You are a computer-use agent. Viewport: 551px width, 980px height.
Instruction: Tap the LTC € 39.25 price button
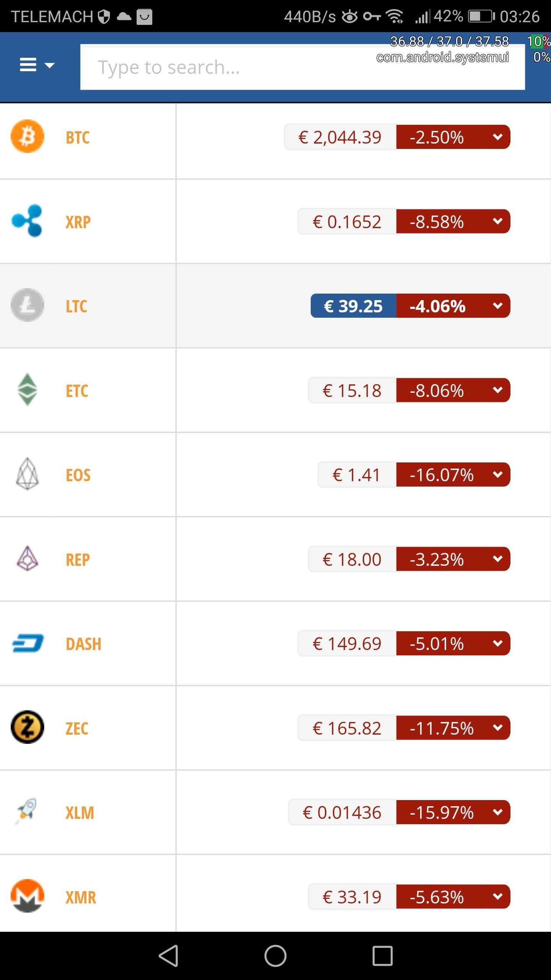pos(353,306)
